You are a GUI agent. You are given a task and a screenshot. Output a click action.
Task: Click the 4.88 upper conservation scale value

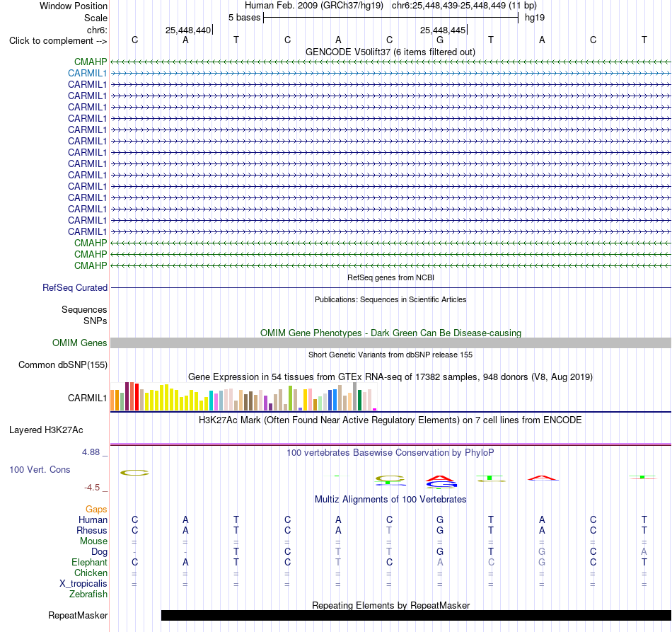tap(91, 452)
